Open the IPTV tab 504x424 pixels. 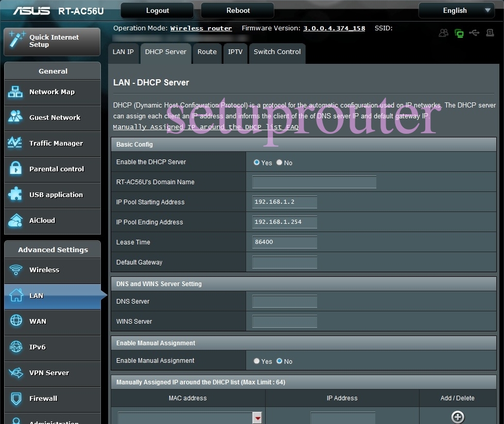(x=235, y=51)
